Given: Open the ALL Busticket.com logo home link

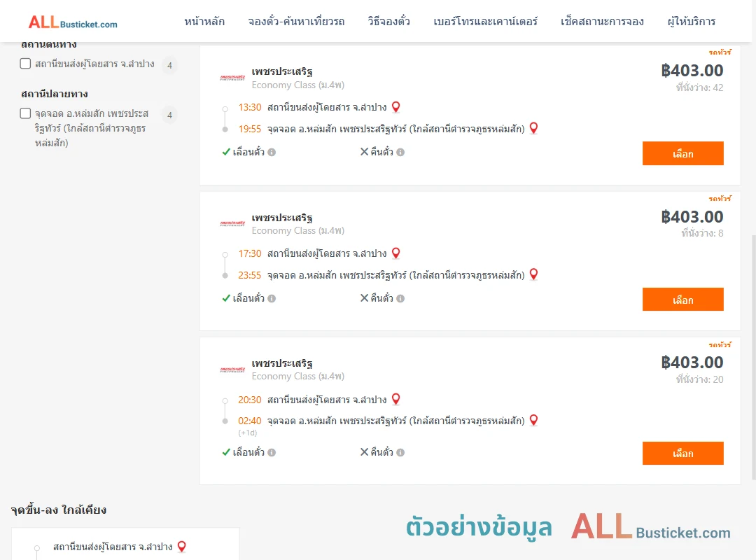Looking at the screenshot, I should click(73, 22).
